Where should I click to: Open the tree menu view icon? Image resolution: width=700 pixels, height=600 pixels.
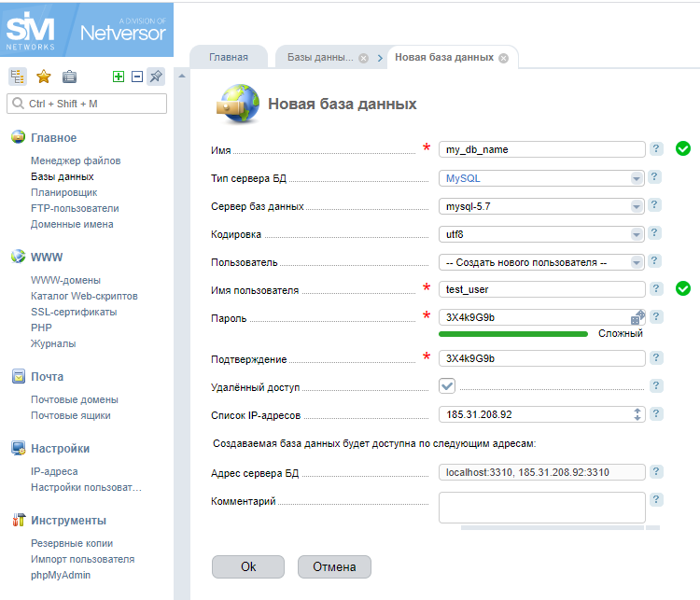18,77
